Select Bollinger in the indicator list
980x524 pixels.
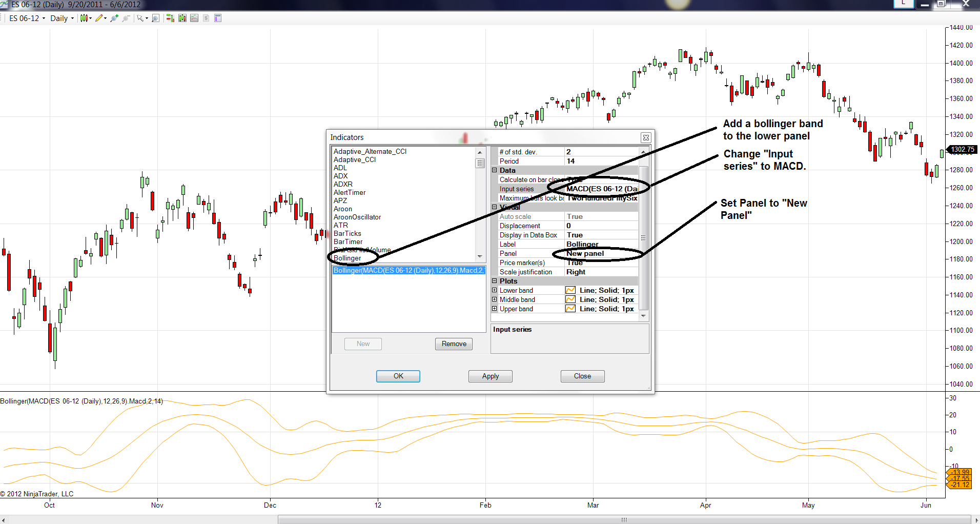click(x=348, y=258)
